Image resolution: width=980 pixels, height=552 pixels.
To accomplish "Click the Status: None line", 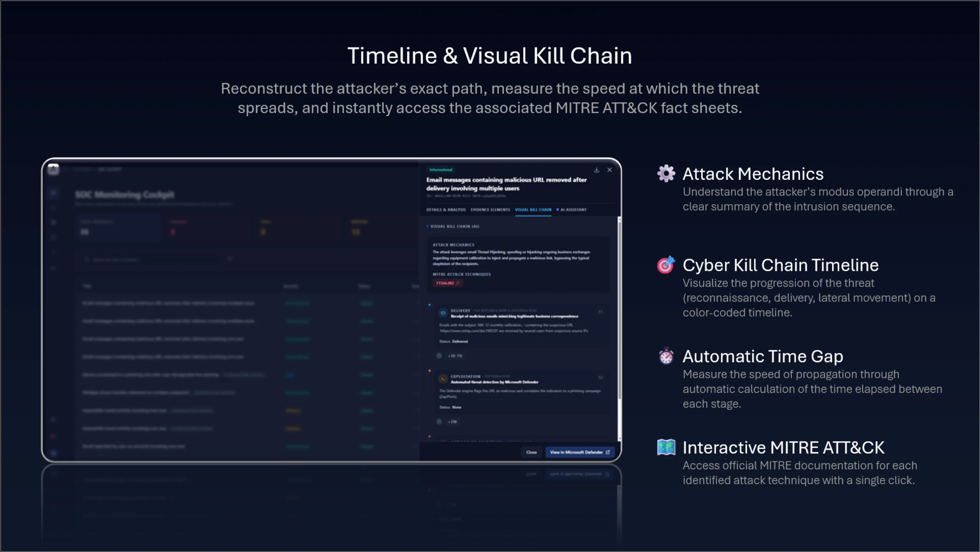I will pos(450,407).
